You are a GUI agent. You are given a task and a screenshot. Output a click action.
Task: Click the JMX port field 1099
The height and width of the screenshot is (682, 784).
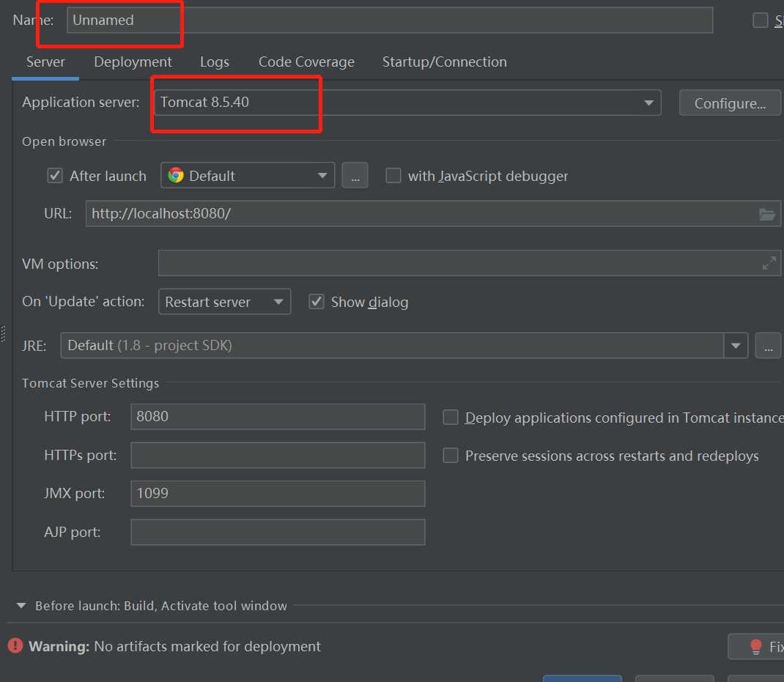(x=278, y=494)
